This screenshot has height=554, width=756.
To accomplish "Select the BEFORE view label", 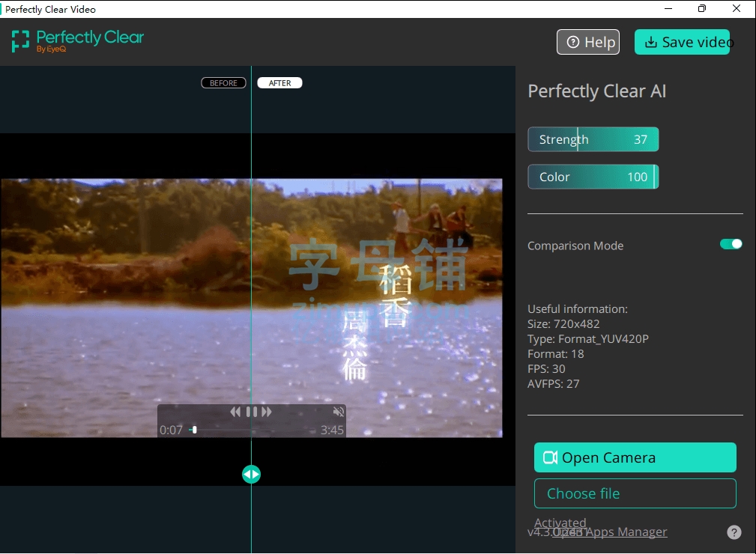I will 224,83.
